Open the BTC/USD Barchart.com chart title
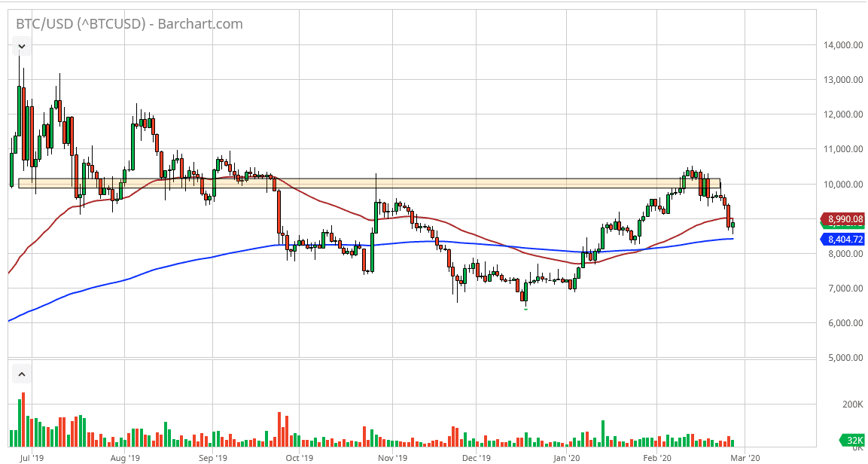The width and height of the screenshot is (868, 464). click(x=128, y=23)
